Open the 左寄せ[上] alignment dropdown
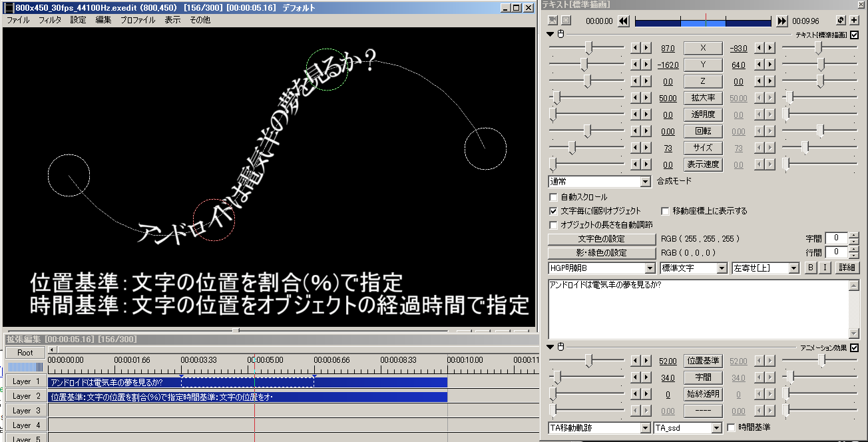This screenshot has height=442, width=868. 765,268
